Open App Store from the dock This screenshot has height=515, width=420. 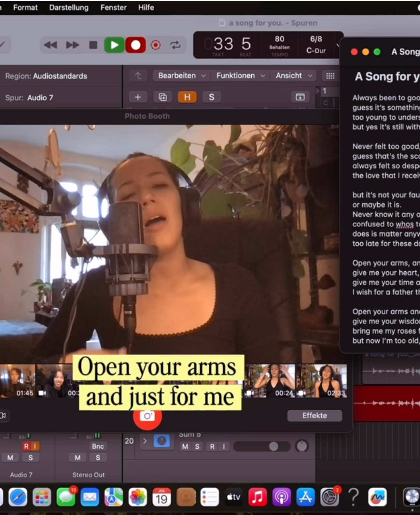coord(305,497)
